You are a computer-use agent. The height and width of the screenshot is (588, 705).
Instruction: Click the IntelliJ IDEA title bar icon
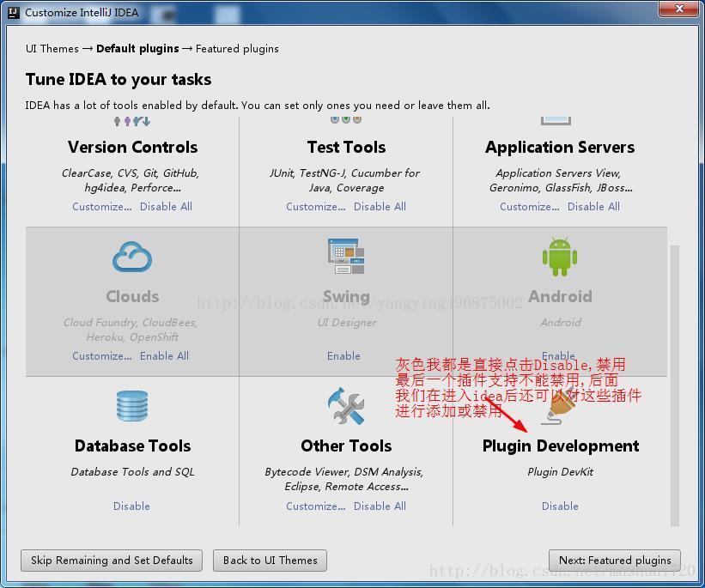(x=14, y=13)
